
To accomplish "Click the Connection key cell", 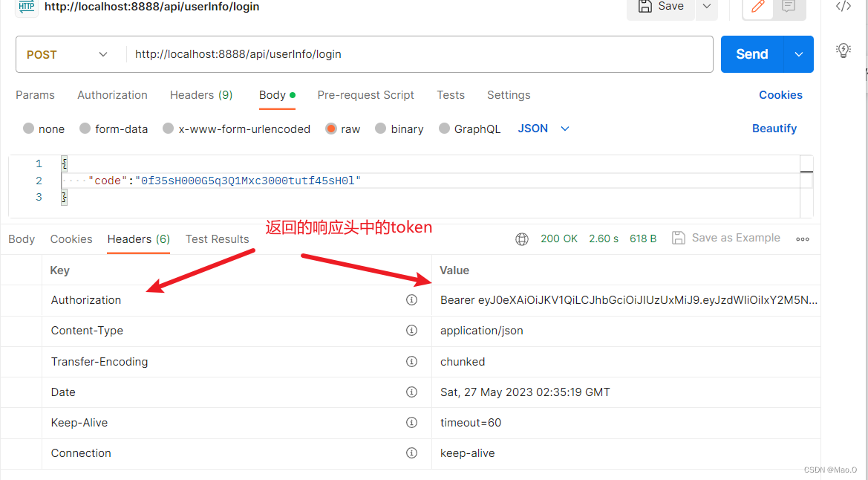I will point(236,453).
